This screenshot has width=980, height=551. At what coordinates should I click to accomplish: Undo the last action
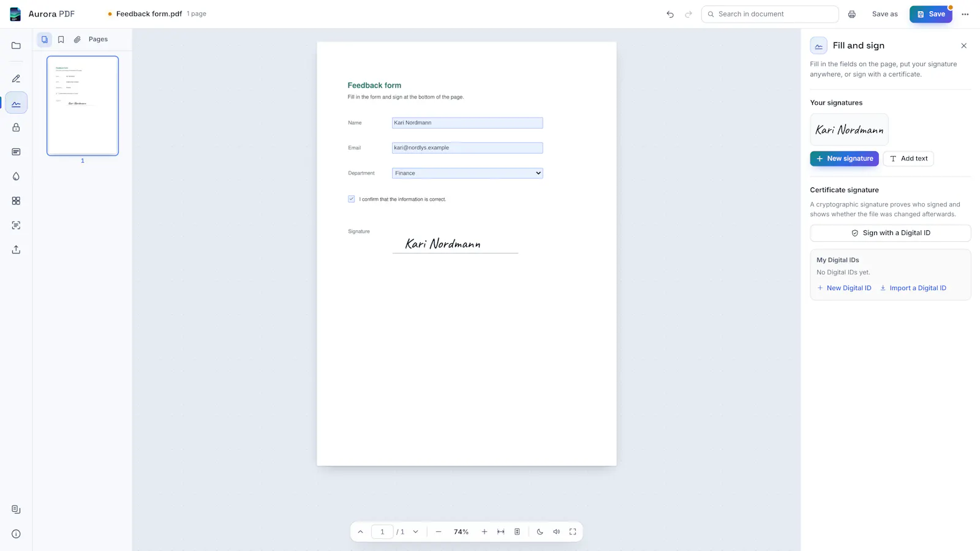point(670,14)
